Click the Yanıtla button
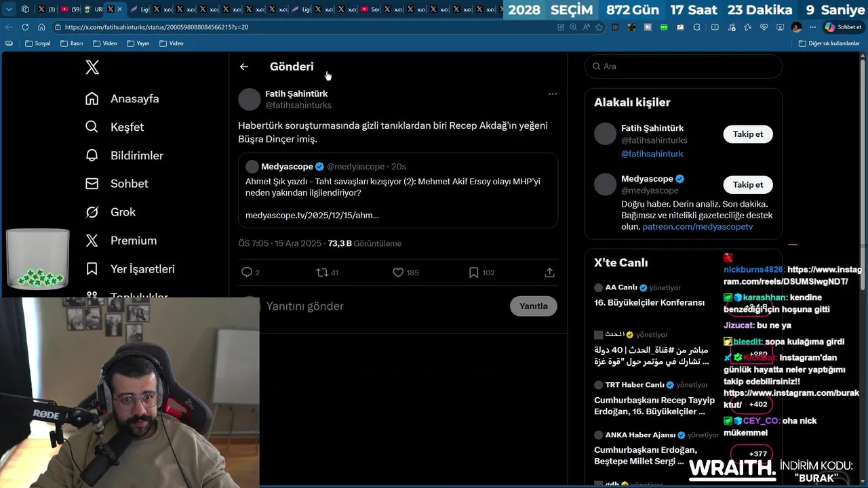The height and width of the screenshot is (488, 868). click(x=534, y=306)
